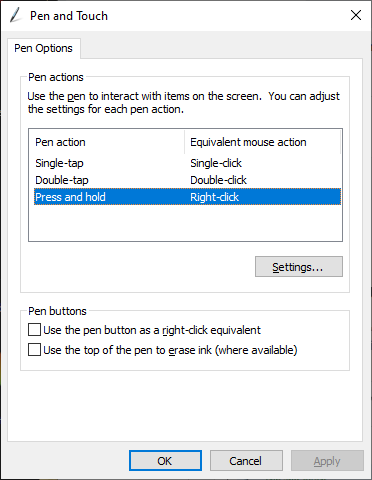Enable top of pen to erase ink
The height and width of the screenshot is (480, 372).
pos(35,350)
